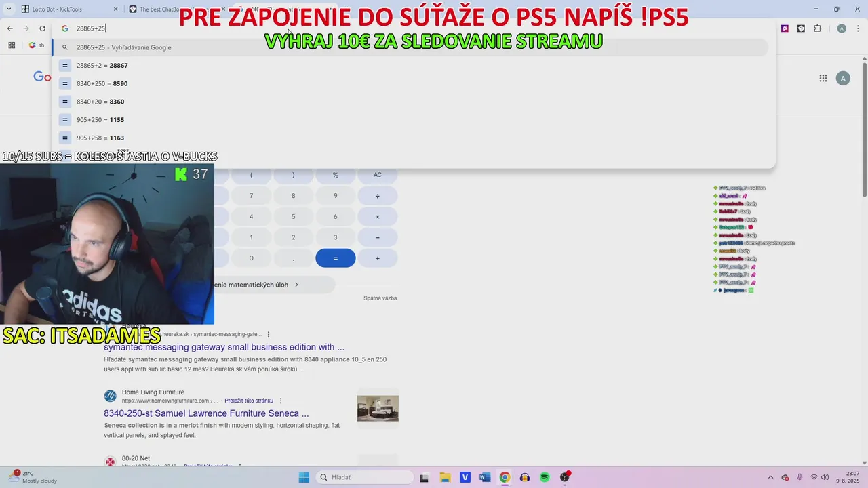The image size is (868, 488).
Task: Open the 'symantec messaging gateway small business' result
Action: (x=224, y=347)
